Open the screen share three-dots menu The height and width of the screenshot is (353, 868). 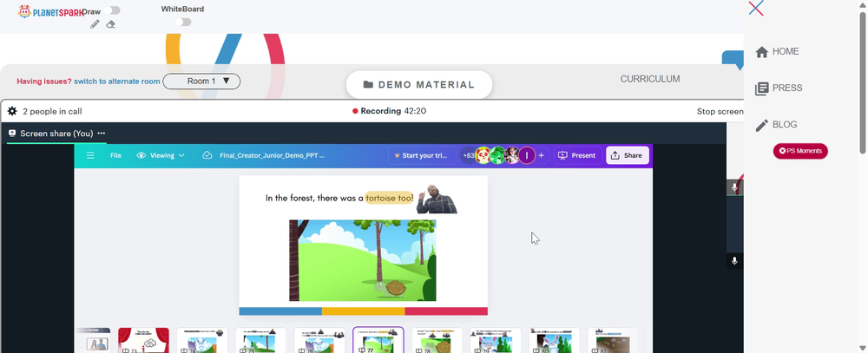pyautogui.click(x=102, y=134)
